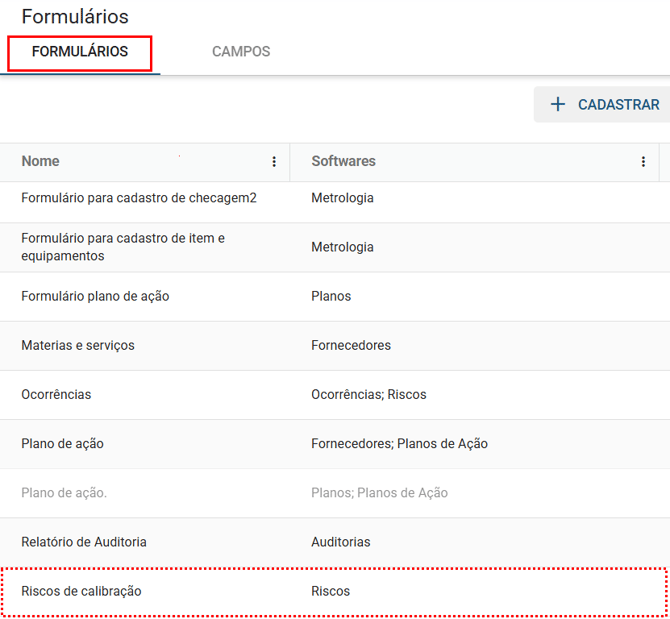Open the Formulário plano de ação row
This screenshot has width=670, height=619.
(95, 296)
